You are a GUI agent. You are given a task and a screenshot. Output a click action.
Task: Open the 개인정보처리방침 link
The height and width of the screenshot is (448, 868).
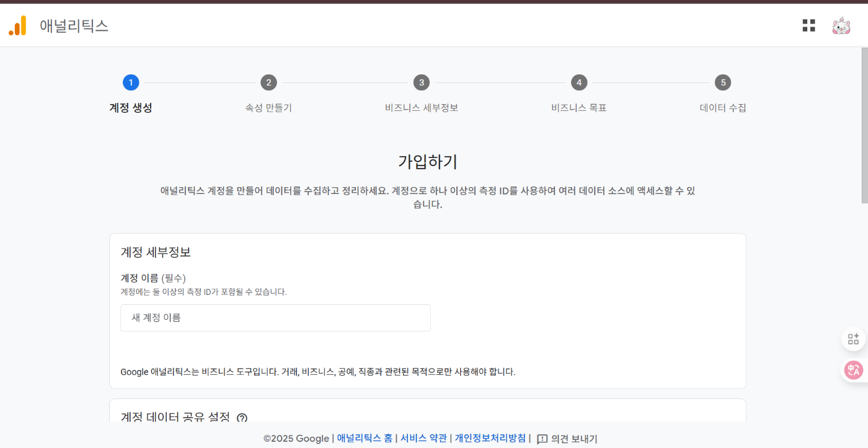click(x=490, y=438)
